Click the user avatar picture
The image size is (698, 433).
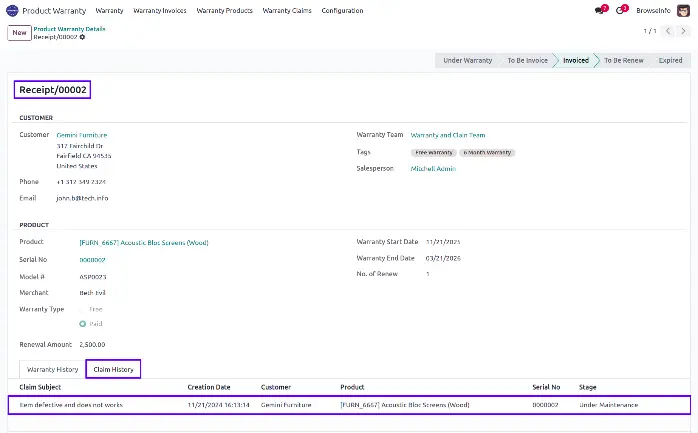(x=683, y=10)
